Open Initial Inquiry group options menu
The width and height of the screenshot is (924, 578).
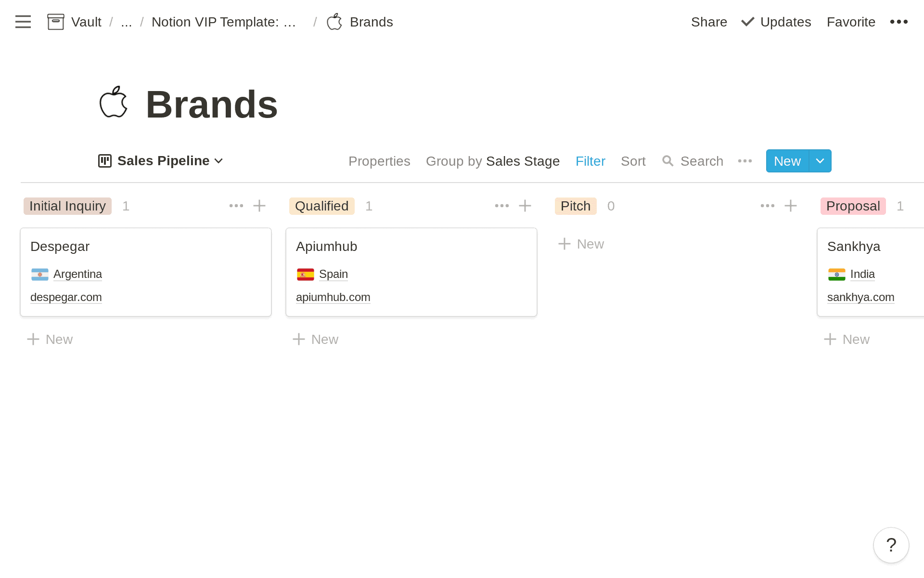pos(236,206)
